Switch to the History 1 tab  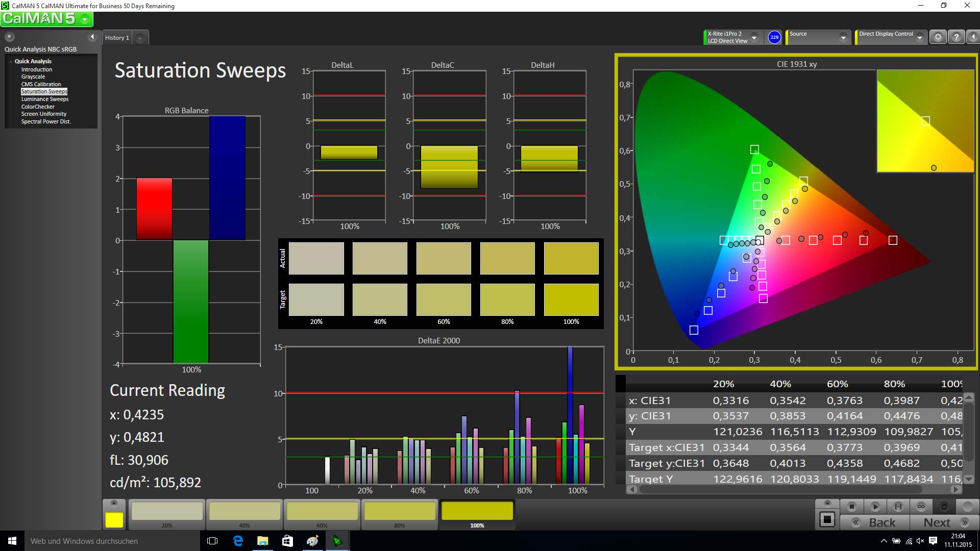pos(117,38)
